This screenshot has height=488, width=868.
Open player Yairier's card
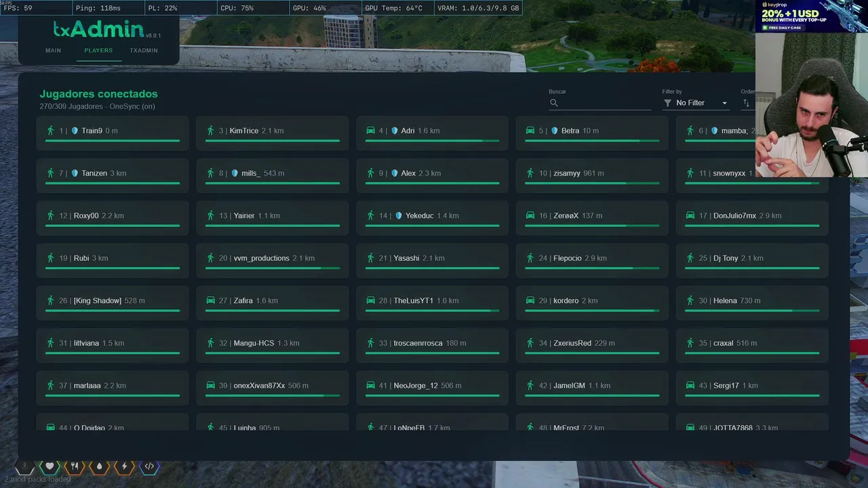[x=273, y=218]
